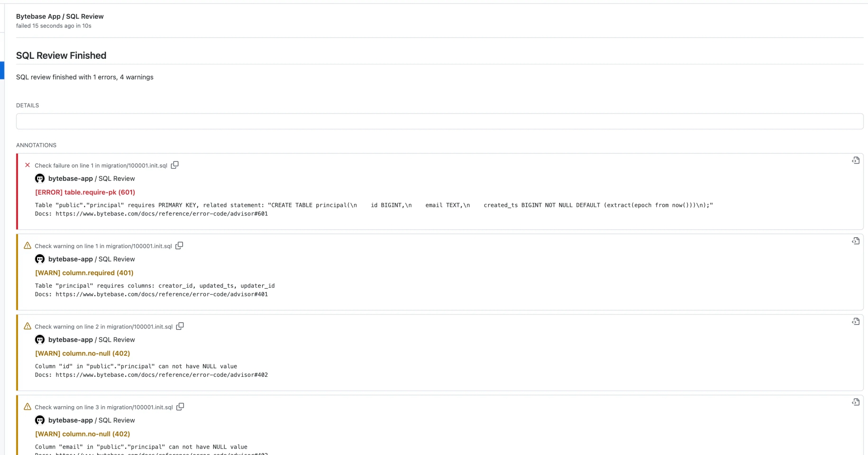Copy path of line 1 check failure annotation

(175, 165)
